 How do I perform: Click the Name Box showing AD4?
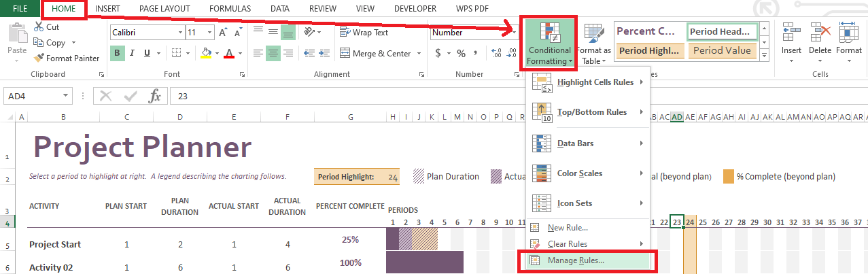(38, 97)
